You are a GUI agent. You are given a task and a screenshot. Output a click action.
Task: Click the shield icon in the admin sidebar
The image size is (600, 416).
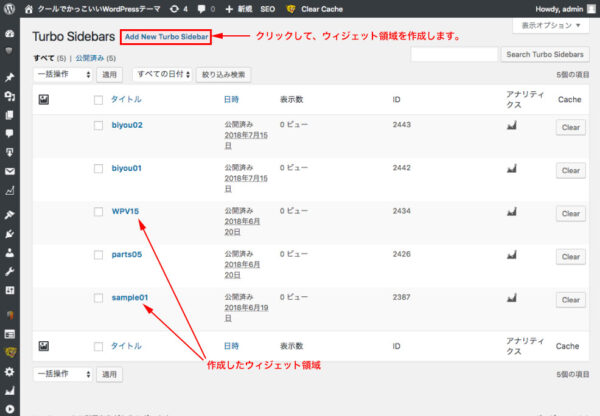tap(9, 51)
